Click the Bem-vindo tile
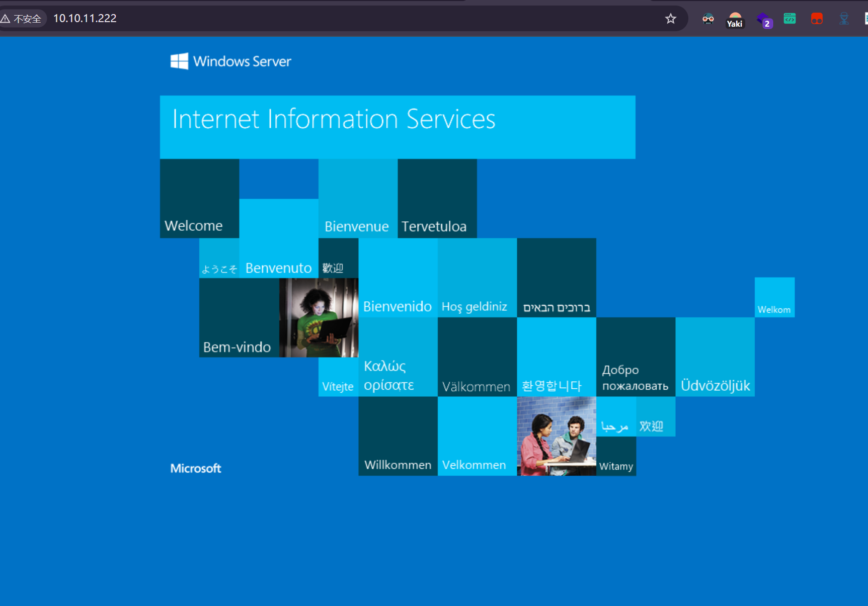The image size is (868, 606). 239,317
